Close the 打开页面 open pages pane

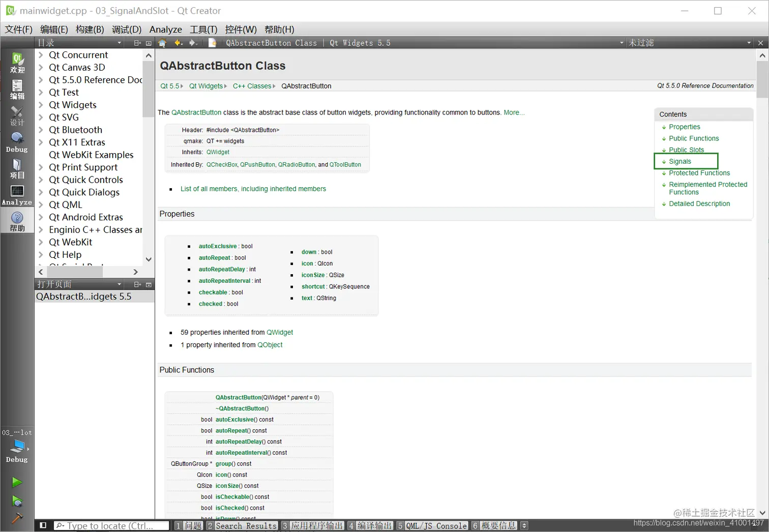(x=149, y=285)
